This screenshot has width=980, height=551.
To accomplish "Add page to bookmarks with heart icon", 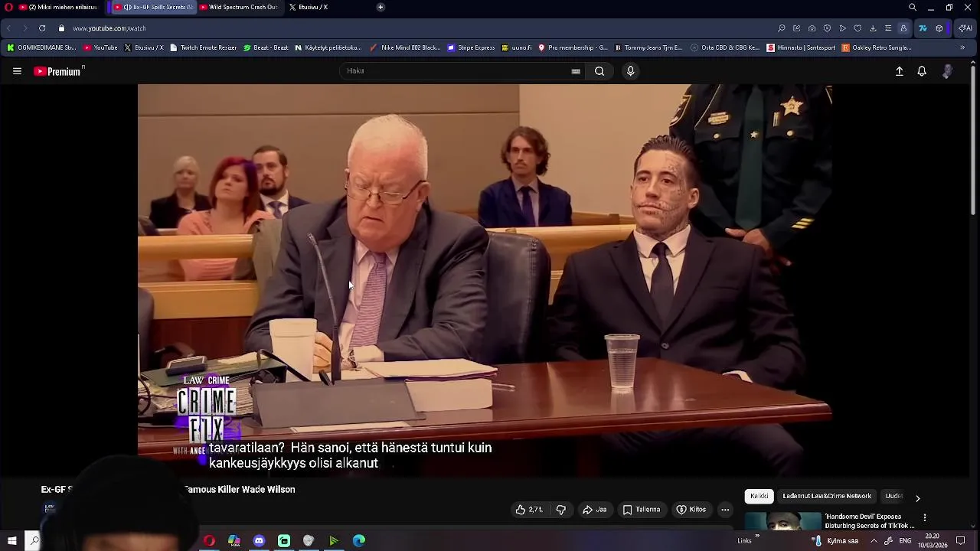I will 857,28.
